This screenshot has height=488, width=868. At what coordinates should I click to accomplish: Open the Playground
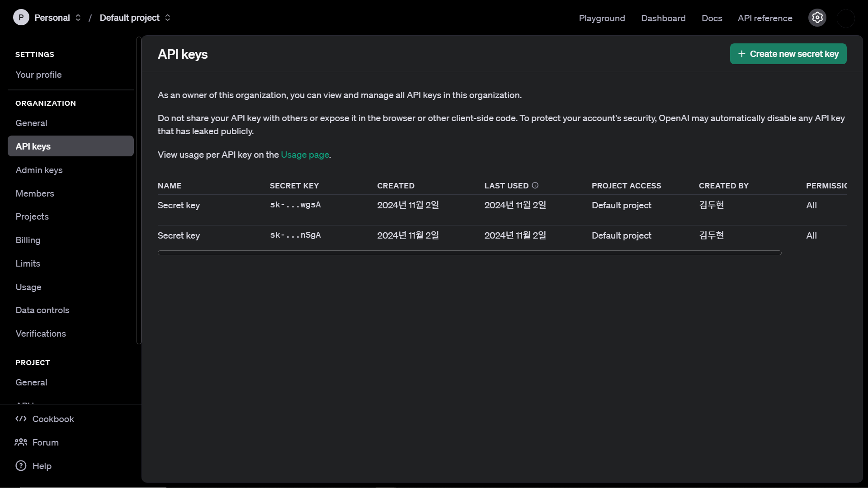(x=602, y=19)
